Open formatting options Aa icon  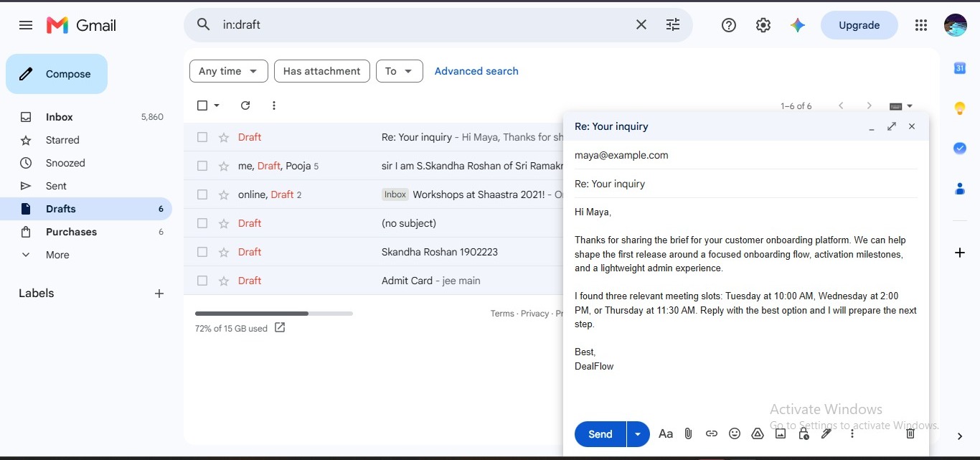tap(666, 433)
